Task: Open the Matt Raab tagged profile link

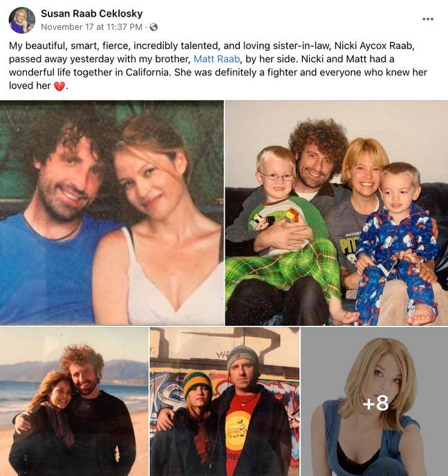Action: 216,59
